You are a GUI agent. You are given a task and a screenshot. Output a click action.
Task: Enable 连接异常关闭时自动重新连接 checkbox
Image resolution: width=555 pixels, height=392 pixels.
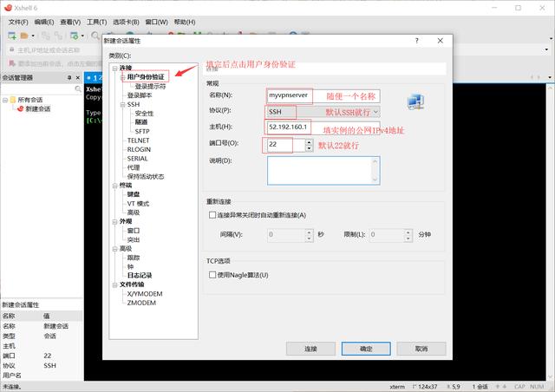point(212,215)
